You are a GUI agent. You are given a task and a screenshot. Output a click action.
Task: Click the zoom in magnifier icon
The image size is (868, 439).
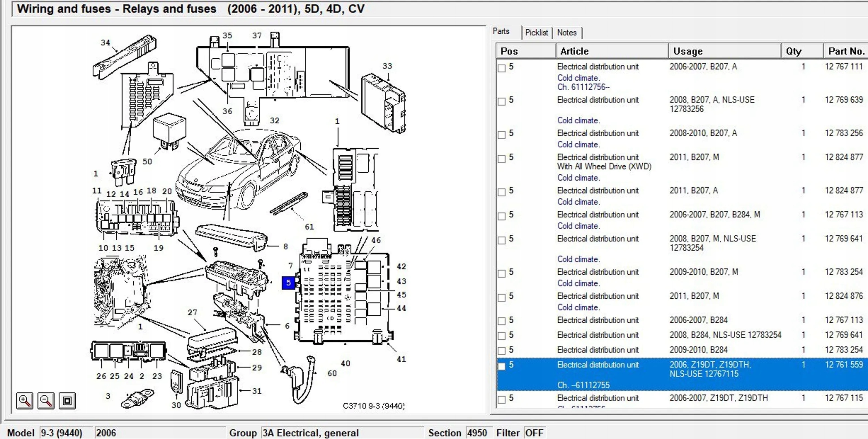(25, 401)
